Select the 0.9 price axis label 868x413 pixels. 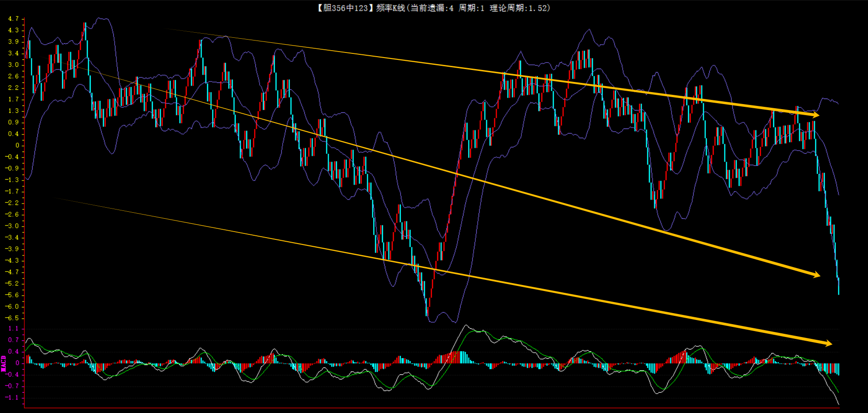[13, 122]
